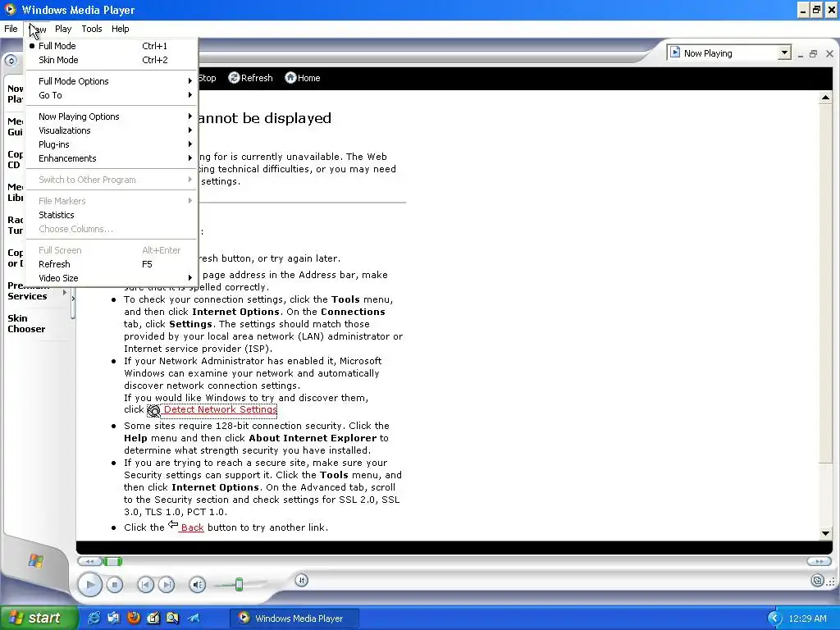Viewport: 840px width, 630px height.
Task: Open the File menu
Action: pyautogui.click(x=11, y=29)
